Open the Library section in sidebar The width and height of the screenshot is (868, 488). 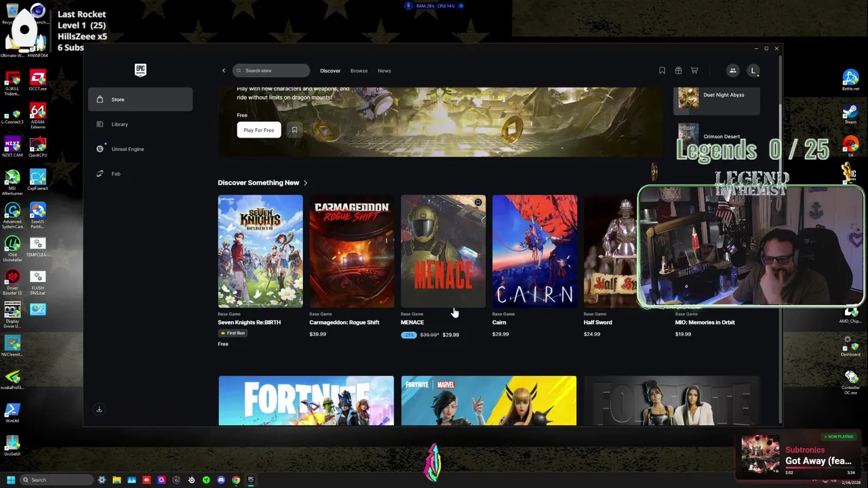(140, 124)
